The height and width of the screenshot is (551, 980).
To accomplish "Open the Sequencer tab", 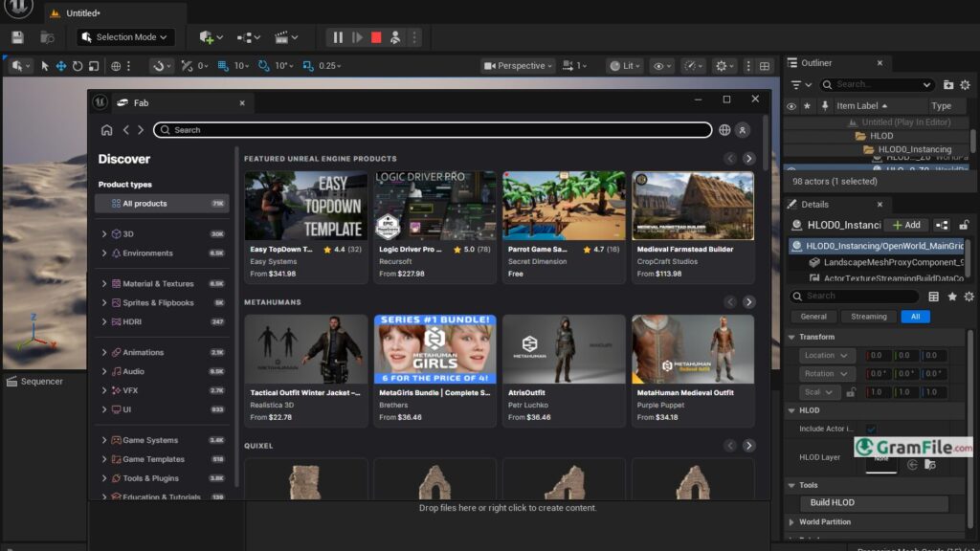I will click(35, 382).
